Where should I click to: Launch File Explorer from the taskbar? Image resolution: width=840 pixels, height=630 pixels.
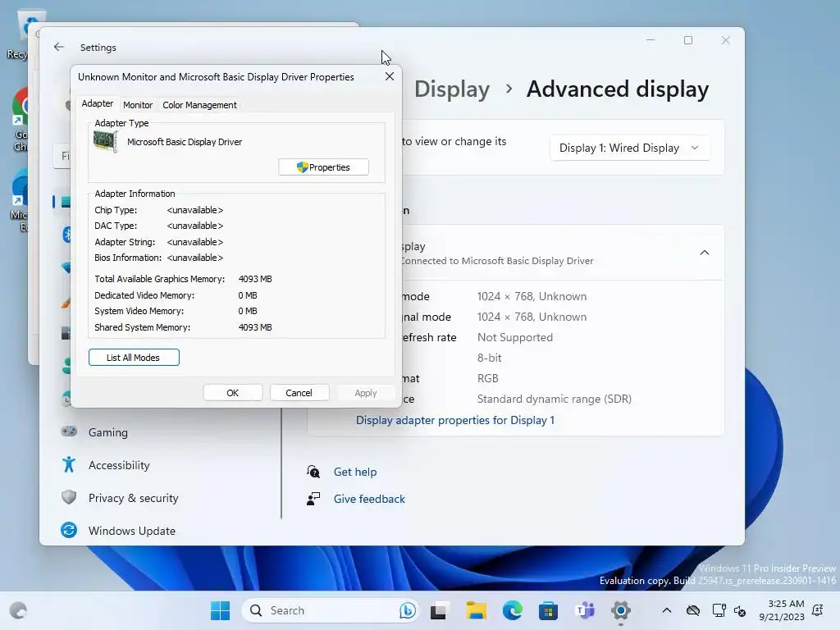pos(476,610)
